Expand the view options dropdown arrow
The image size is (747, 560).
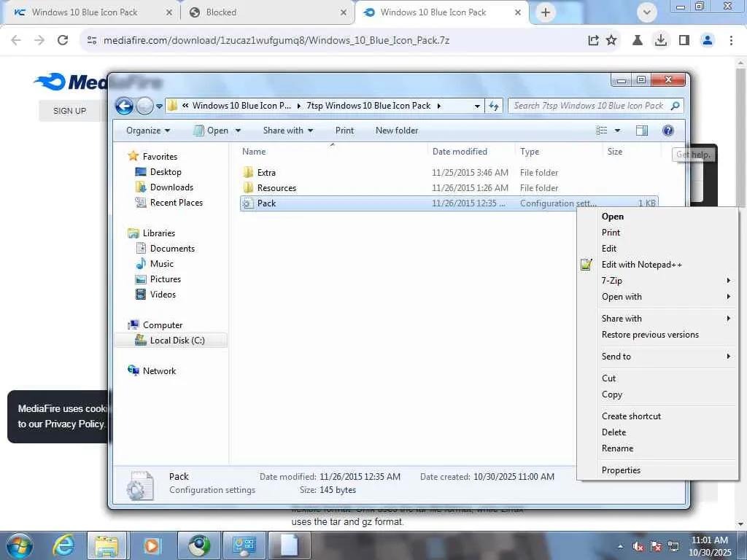[617, 131]
